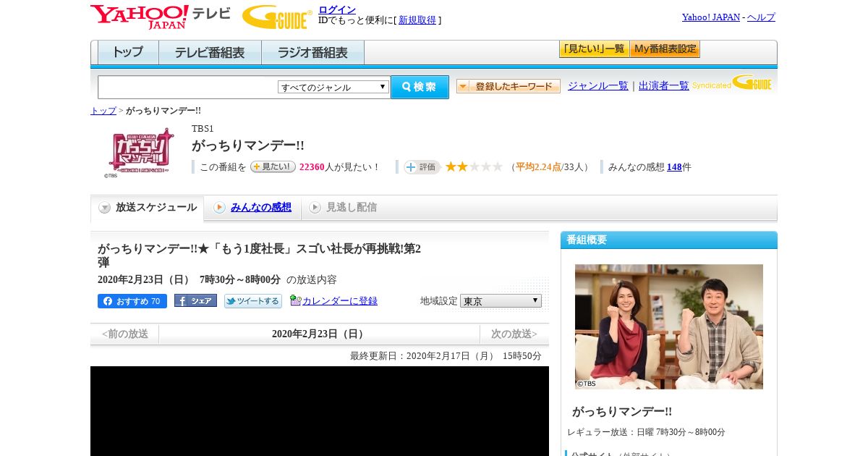The width and height of the screenshot is (868, 456).
Task: Click the 最終更新日 timestamp text
Action: [446, 355]
